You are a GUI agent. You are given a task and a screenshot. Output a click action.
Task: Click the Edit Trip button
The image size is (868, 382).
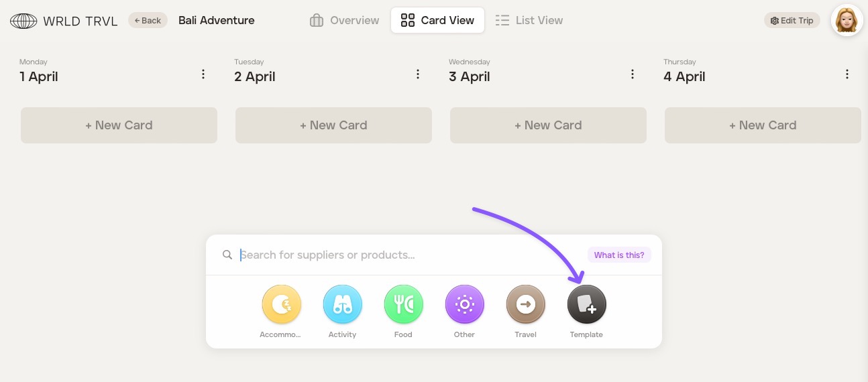(792, 21)
